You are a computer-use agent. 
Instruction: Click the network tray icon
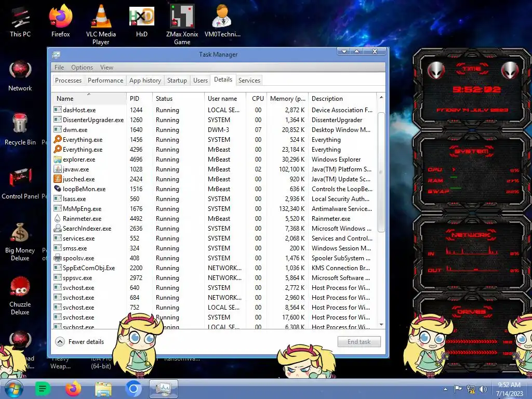(x=471, y=389)
